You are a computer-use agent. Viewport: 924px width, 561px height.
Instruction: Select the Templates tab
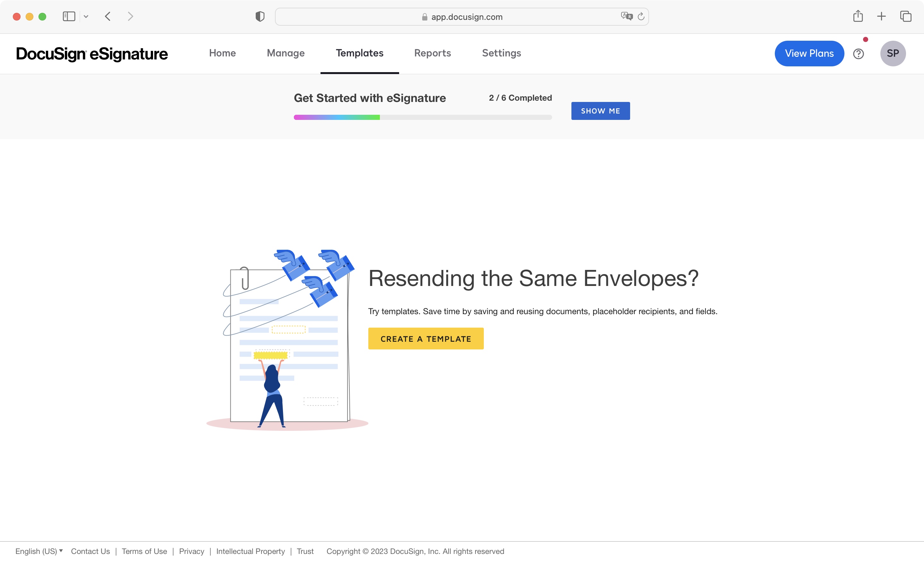click(359, 54)
